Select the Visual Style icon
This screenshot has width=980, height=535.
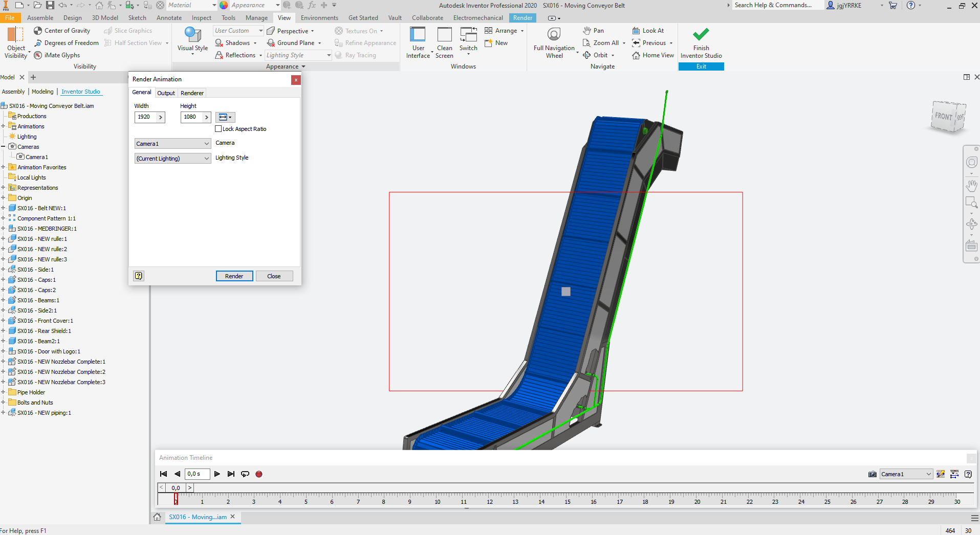click(x=192, y=35)
